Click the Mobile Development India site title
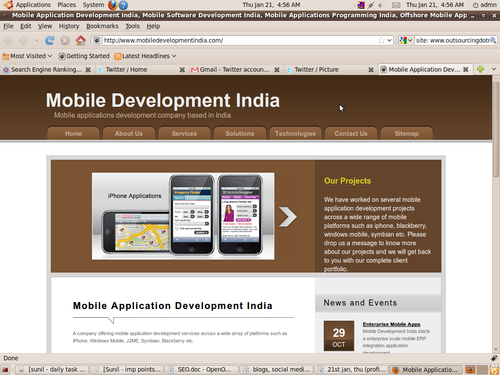This screenshot has width=500, height=375. 163,100
